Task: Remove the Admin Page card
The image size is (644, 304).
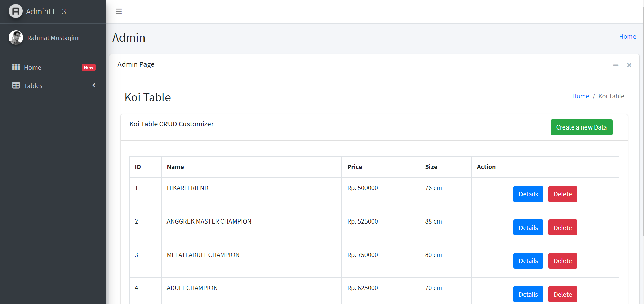Action: [x=629, y=65]
